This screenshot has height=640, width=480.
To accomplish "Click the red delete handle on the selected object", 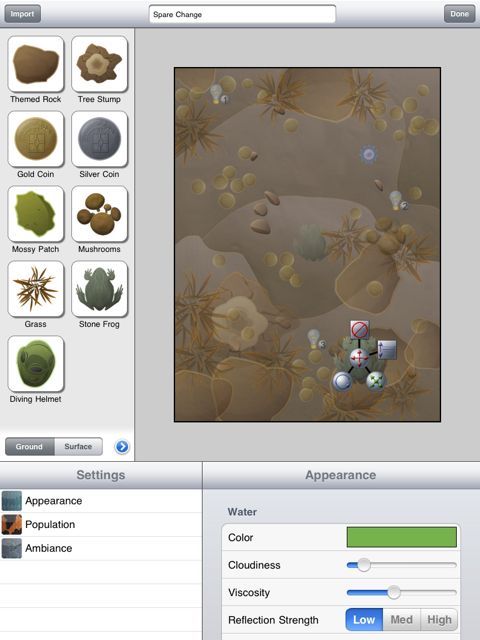I will (360, 330).
